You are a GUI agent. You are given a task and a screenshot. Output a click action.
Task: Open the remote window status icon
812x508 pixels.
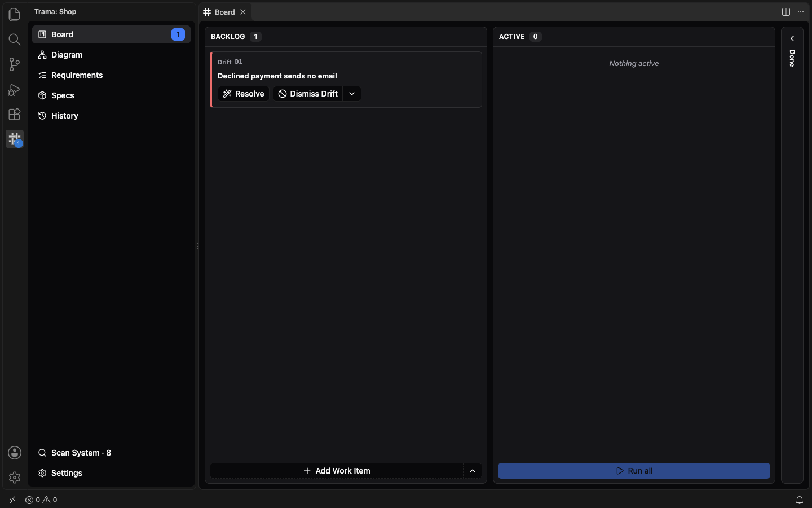click(x=12, y=500)
